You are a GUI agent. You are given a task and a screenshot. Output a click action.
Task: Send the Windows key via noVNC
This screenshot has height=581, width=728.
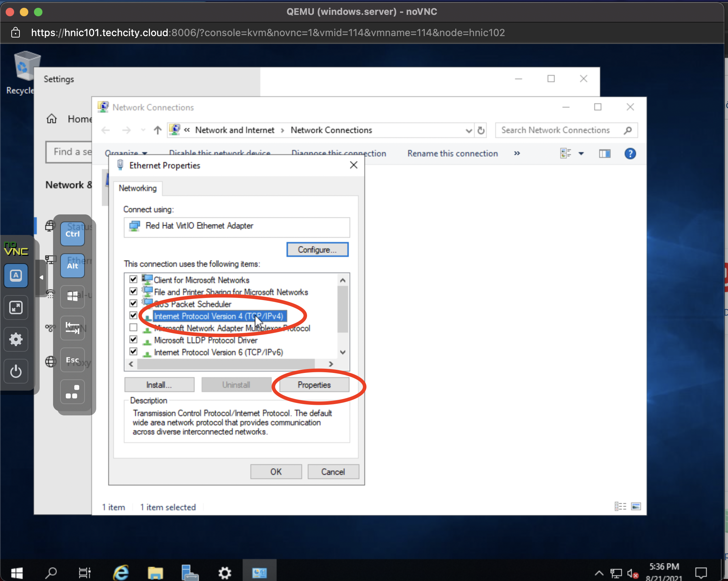click(x=73, y=296)
